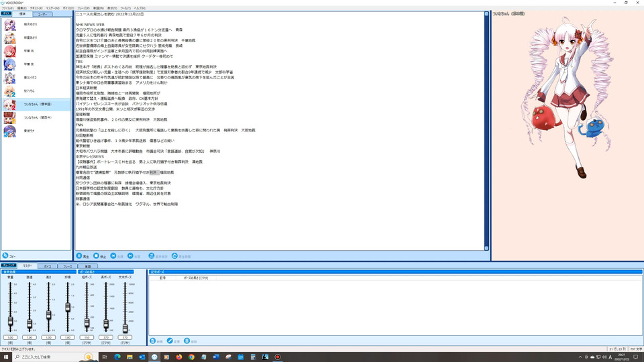Switch to the 単語 tuning tab
Viewport: 644px width, 362px height.
click(x=87, y=266)
